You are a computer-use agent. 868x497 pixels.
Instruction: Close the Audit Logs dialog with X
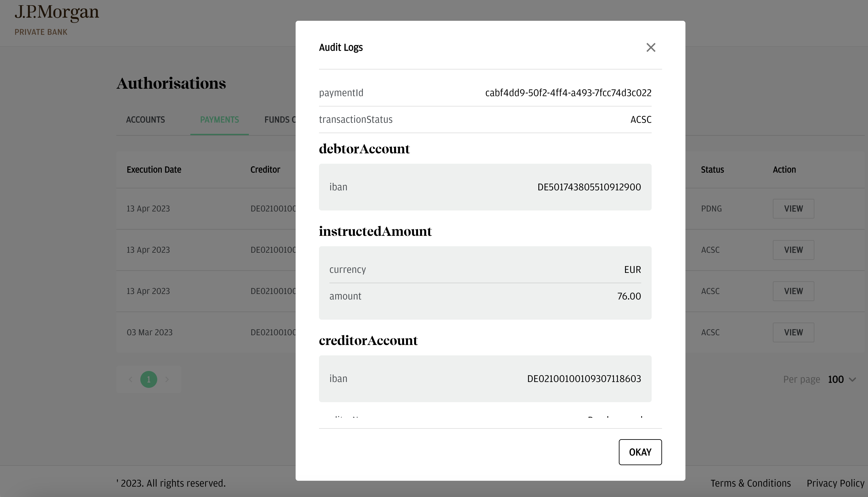click(x=651, y=47)
